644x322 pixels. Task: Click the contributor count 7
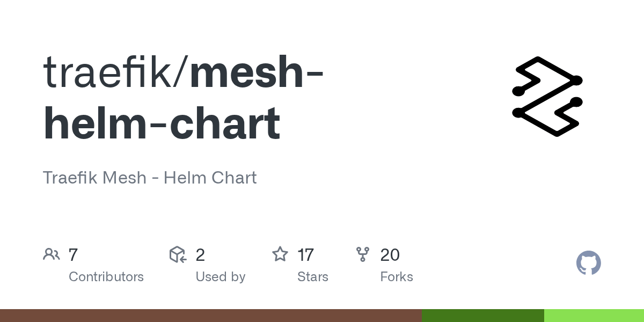point(74,254)
